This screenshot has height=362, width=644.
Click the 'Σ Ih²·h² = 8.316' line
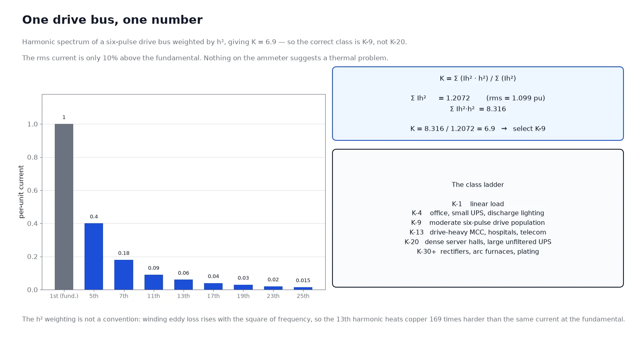pyautogui.click(x=478, y=109)
